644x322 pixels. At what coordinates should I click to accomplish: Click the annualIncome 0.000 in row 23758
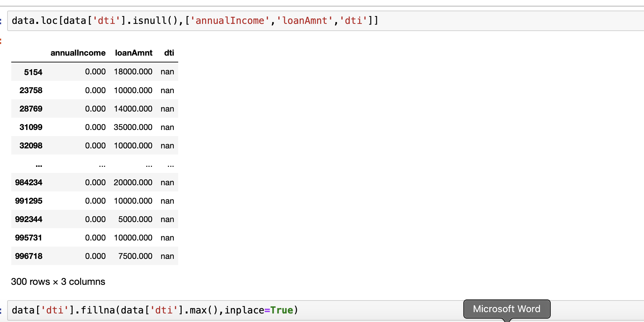pos(95,90)
